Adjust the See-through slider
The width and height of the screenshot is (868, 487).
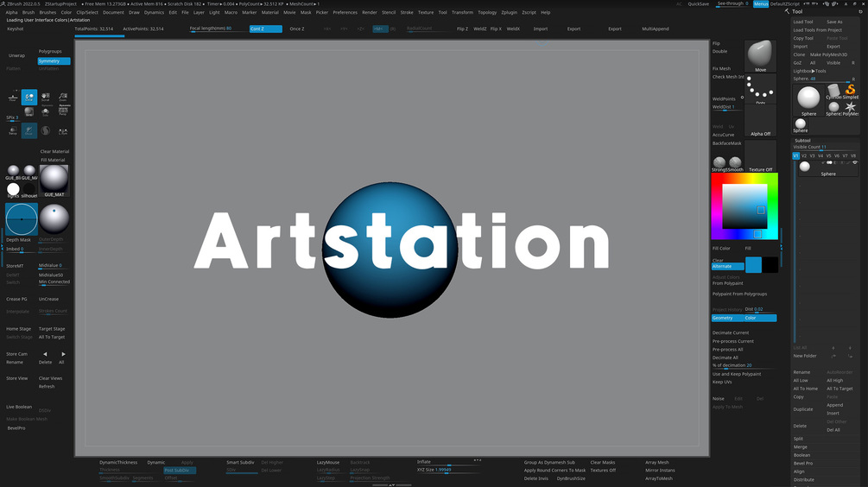point(732,3)
